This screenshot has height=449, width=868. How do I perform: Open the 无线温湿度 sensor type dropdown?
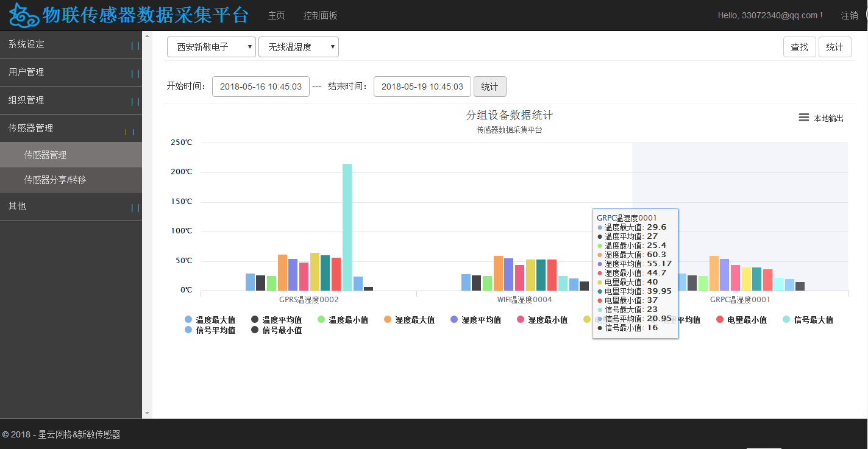[298, 47]
